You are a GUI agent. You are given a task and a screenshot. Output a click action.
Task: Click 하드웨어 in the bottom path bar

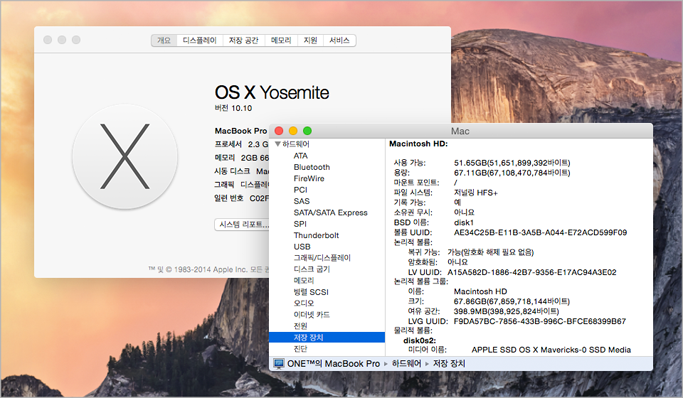[406, 364]
